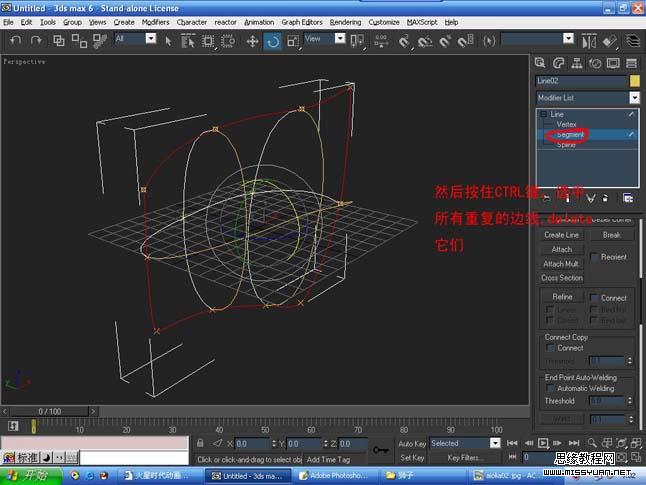Toggle the Spinner Snap icon
The image size is (646, 485).
pos(466,41)
